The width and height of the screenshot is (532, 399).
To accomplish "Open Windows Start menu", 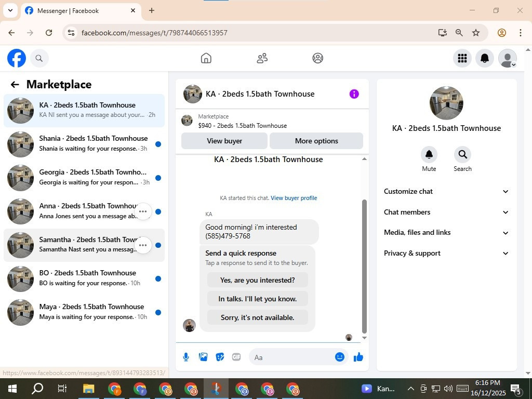I will (12, 389).
